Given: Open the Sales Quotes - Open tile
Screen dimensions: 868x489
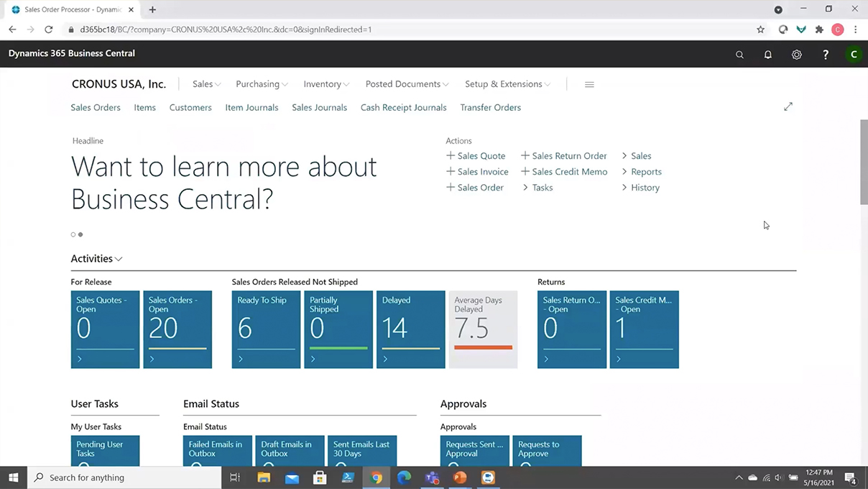Looking at the screenshot, I should 105,329.
